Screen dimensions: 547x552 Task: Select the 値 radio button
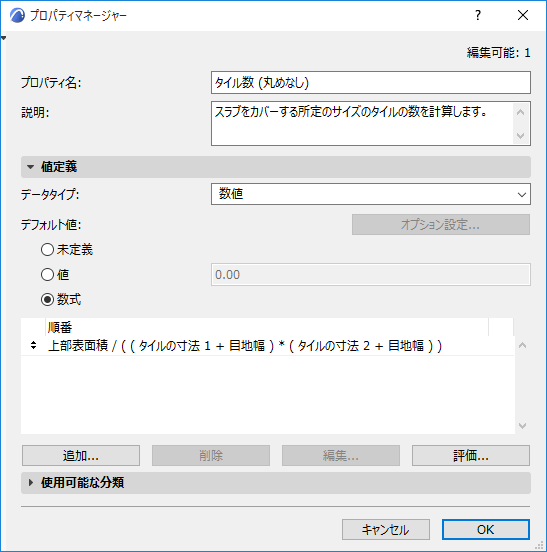[48, 275]
